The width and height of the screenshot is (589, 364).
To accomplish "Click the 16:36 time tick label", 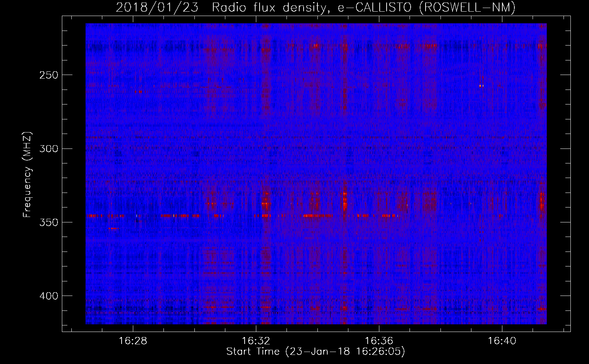I will [379, 341].
